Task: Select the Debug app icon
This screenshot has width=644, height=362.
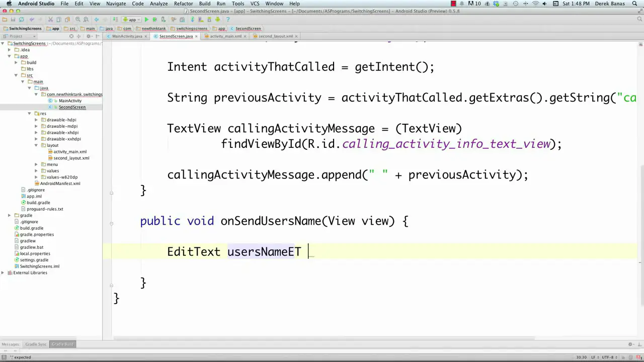Action: [x=154, y=20]
